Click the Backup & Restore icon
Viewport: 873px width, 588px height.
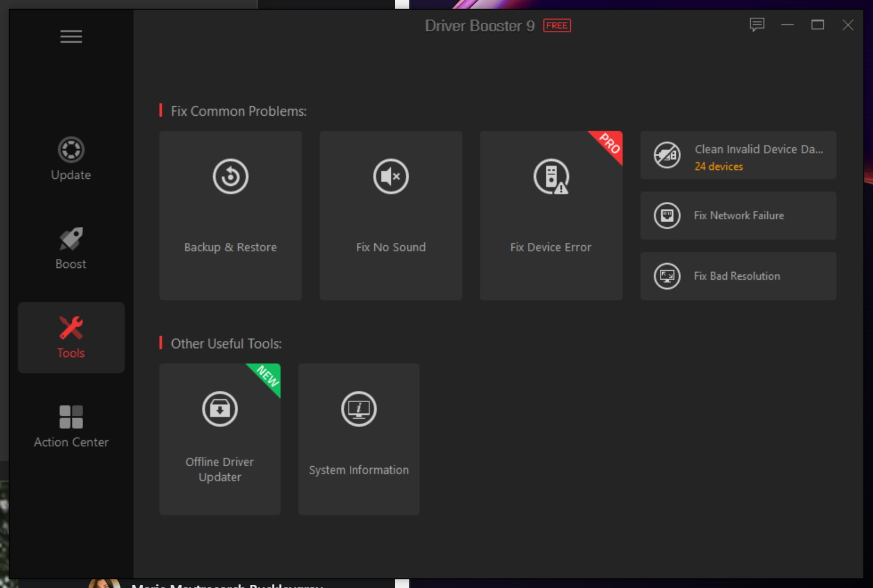[x=230, y=176]
